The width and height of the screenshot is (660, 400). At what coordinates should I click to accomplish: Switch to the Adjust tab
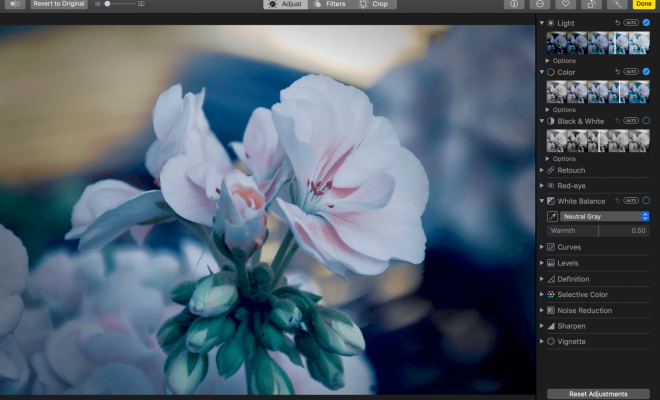(x=285, y=4)
